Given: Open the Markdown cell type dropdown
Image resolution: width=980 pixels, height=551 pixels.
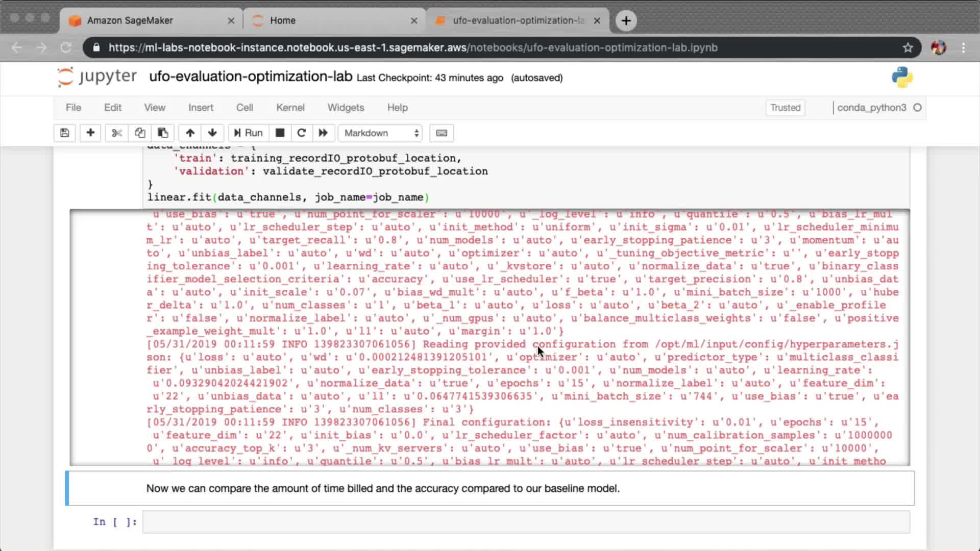Looking at the screenshot, I should (381, 133).
